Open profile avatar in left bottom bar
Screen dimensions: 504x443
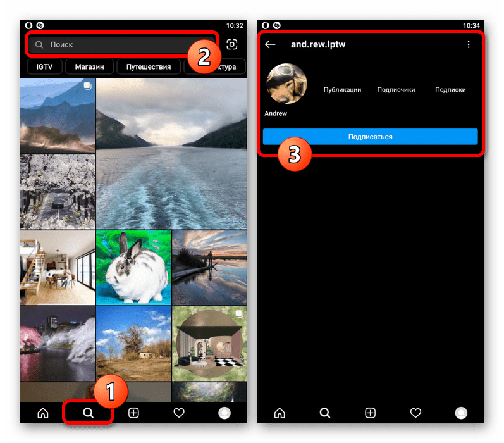click(224, 413)
